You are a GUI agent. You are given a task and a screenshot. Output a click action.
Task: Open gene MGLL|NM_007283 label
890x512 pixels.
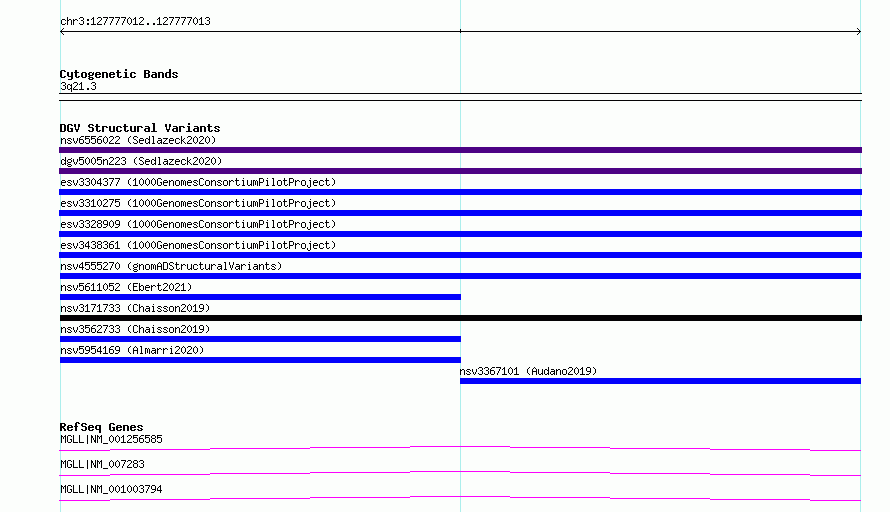102,464
